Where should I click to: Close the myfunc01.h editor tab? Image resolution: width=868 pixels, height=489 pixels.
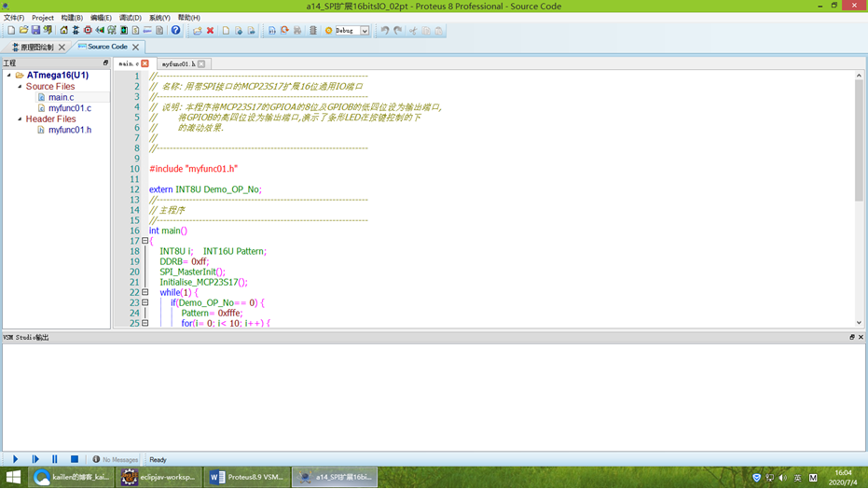tap(201, 63)
